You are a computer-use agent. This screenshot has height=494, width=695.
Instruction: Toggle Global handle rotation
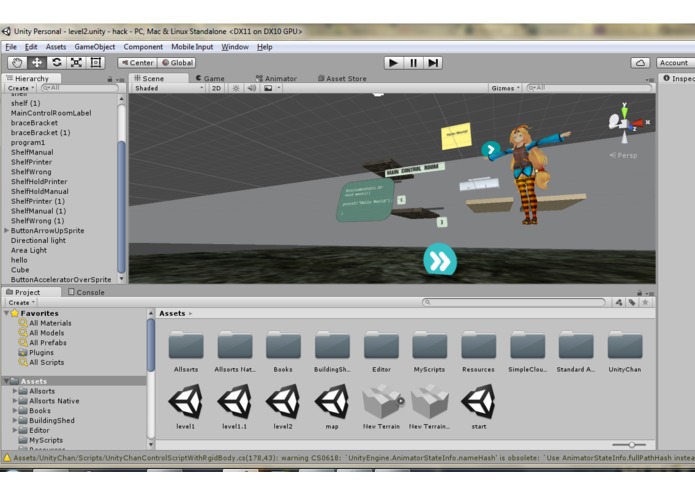177,63
